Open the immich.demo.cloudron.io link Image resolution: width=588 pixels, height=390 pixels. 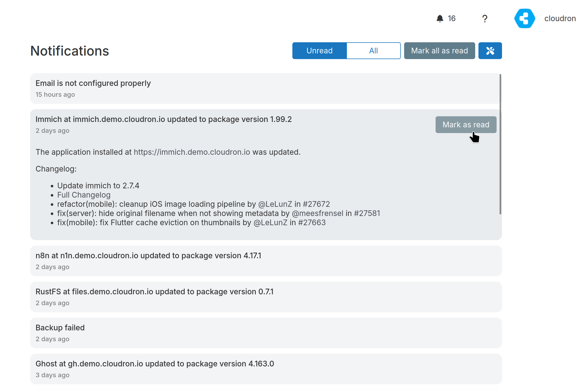[192, 152]
